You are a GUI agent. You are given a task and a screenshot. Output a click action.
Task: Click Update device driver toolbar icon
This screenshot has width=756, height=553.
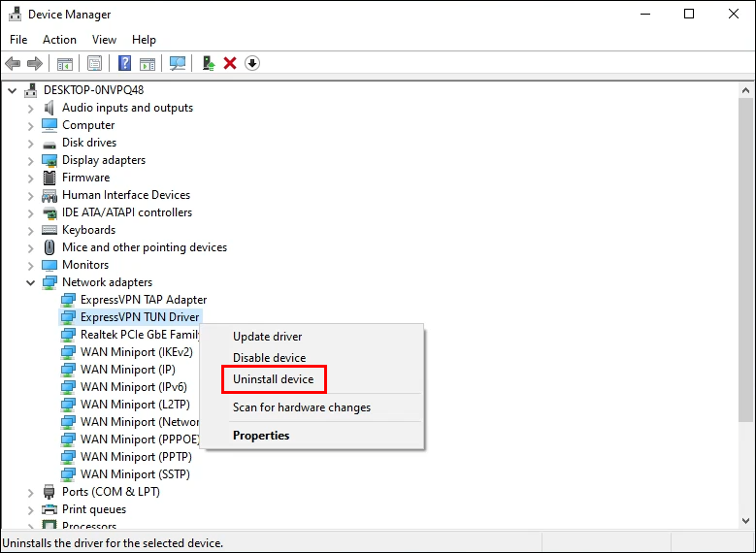209,63
